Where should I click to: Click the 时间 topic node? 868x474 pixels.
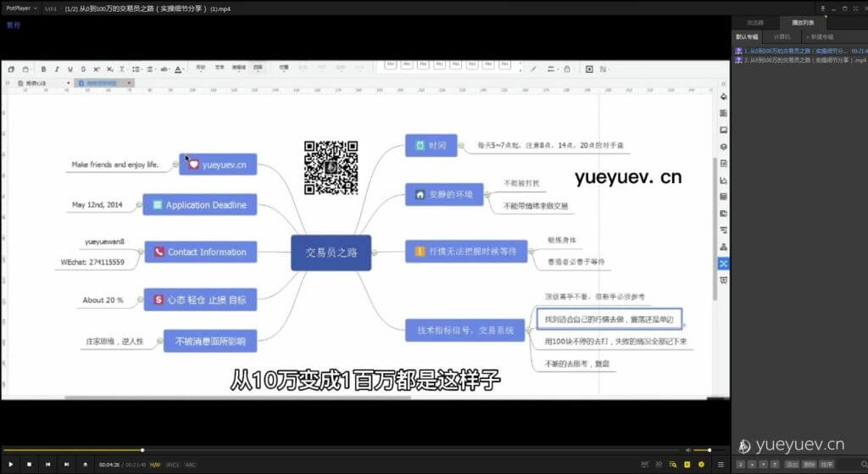[x=431, y=145]
